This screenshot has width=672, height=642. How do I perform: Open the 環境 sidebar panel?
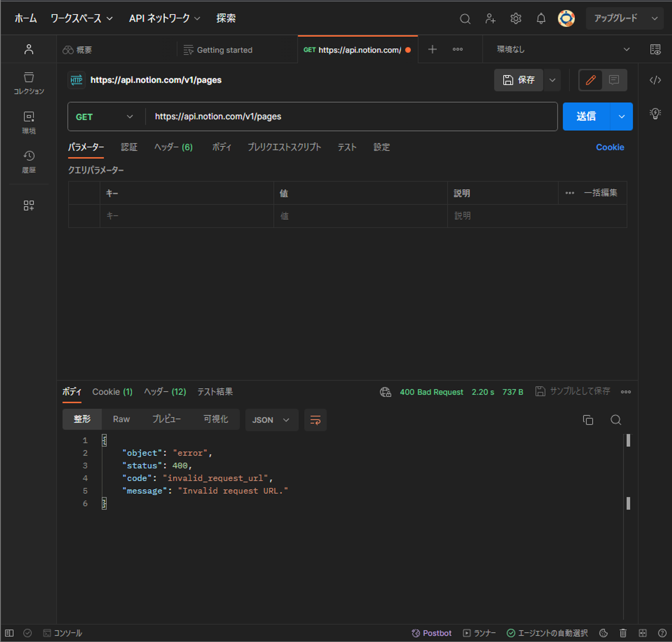[x=29, y=122]
